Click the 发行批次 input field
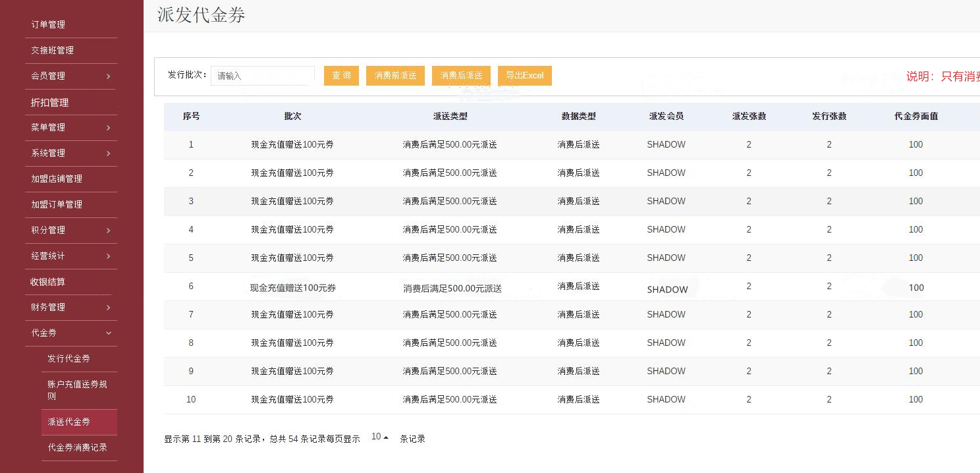Viewport: 980px width, 473px height. 262,76
